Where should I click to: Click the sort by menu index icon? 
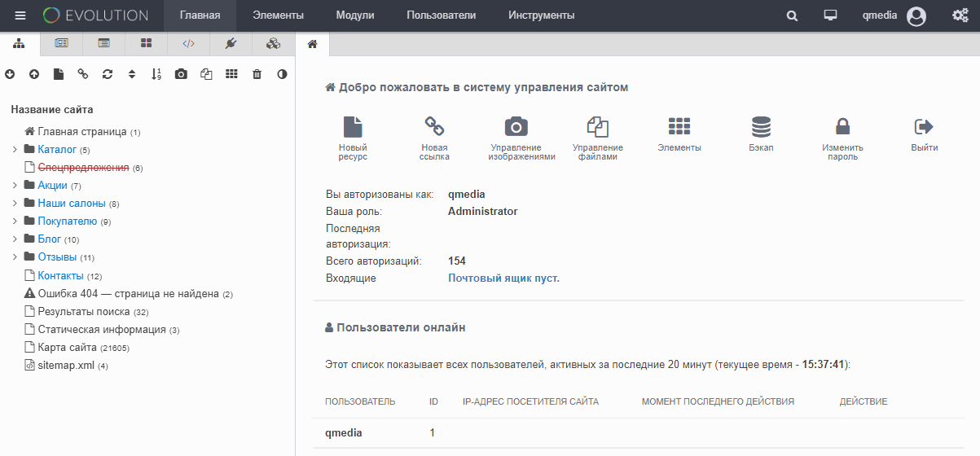pyautogui.click(x=156, y=74)
